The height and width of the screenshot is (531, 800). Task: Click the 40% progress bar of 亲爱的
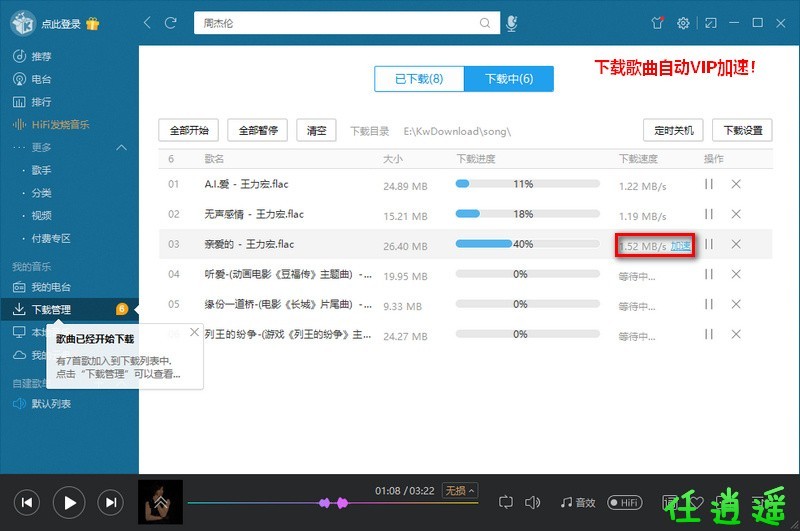(528, 244)
